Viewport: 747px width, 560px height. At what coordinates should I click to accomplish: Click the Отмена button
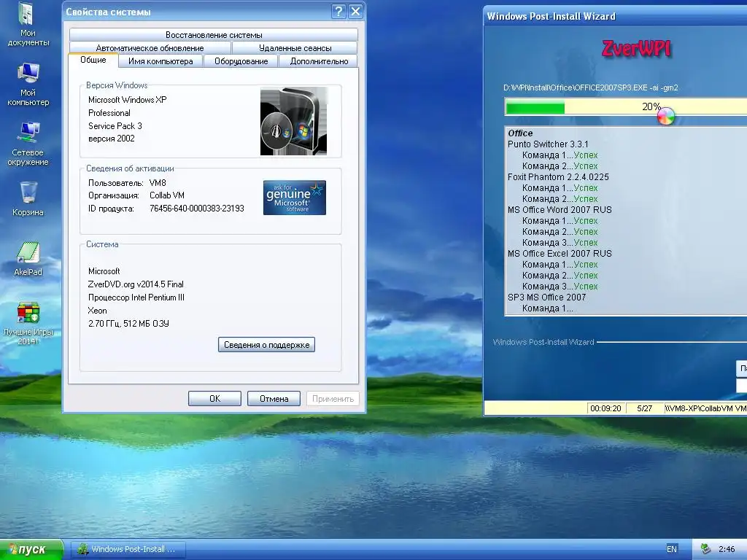[274, 399]
